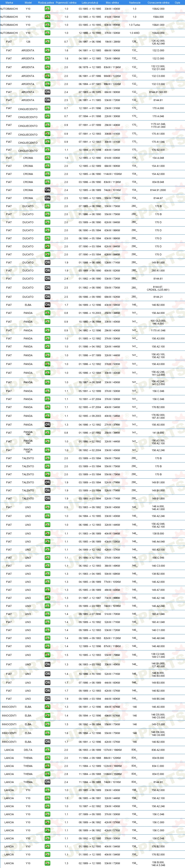Image resolution: width=185 pixels, height=868 pixels.
Task: Select engine code 834 B.000 cell
Action: coord(158,758)
